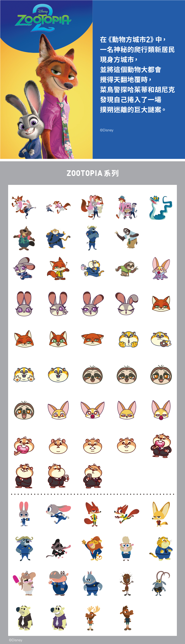The height and width of the screenshot is (644, 185).
Task: Choose Judy face with eyes closed
Action: click(127, 304)
